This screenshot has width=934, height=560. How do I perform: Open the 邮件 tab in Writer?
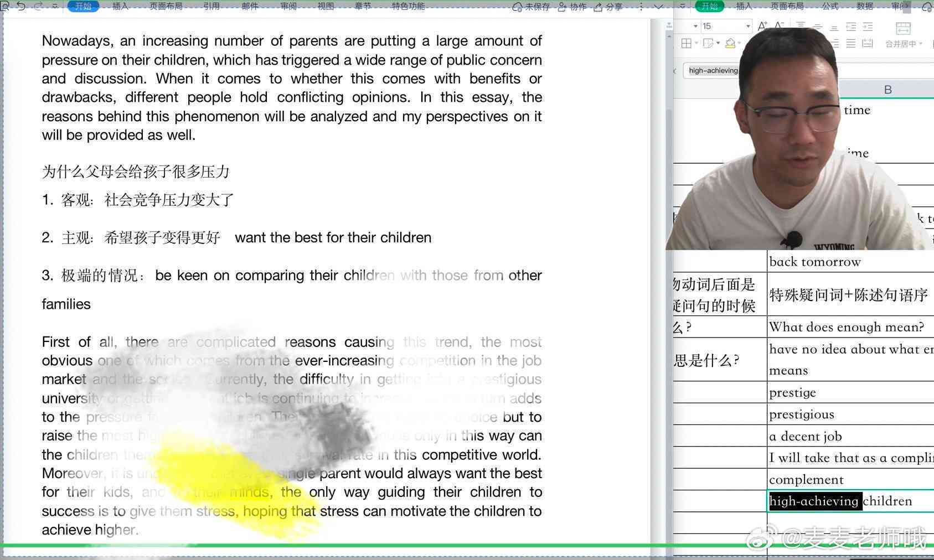[x=250, y=6]
